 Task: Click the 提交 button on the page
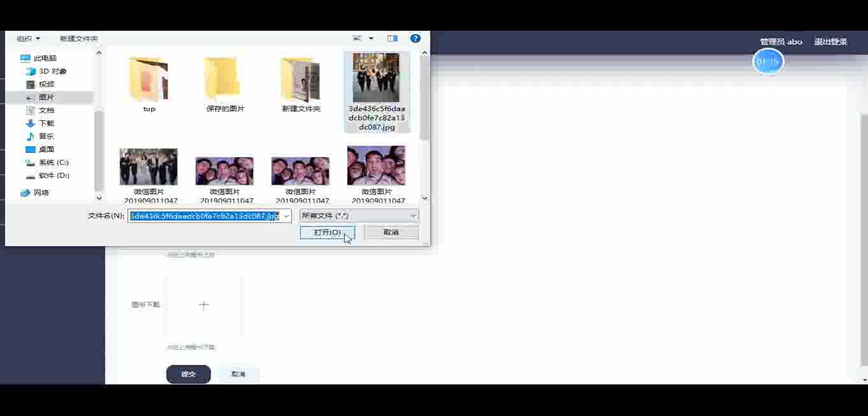pos(189,374)
